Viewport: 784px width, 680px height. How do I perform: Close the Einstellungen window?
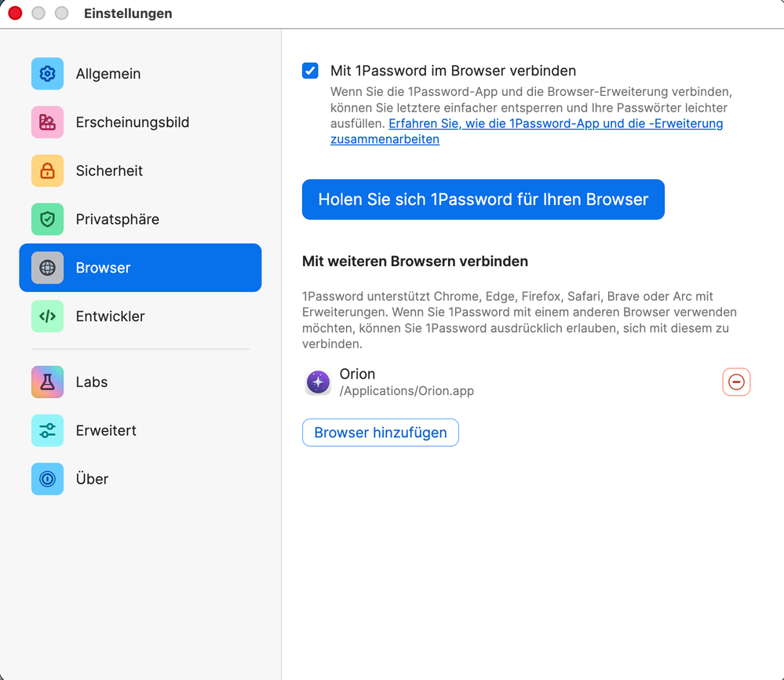pos(15,13)
